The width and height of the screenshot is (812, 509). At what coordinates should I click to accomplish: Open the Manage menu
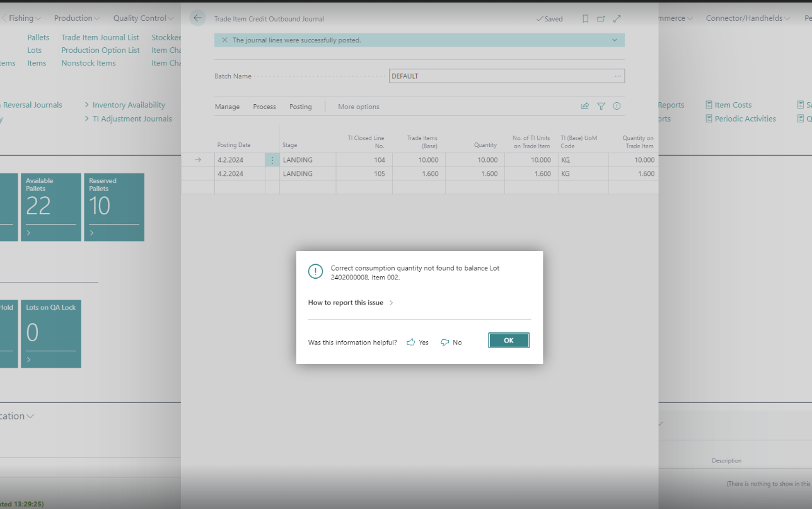[x=227, y=107]
